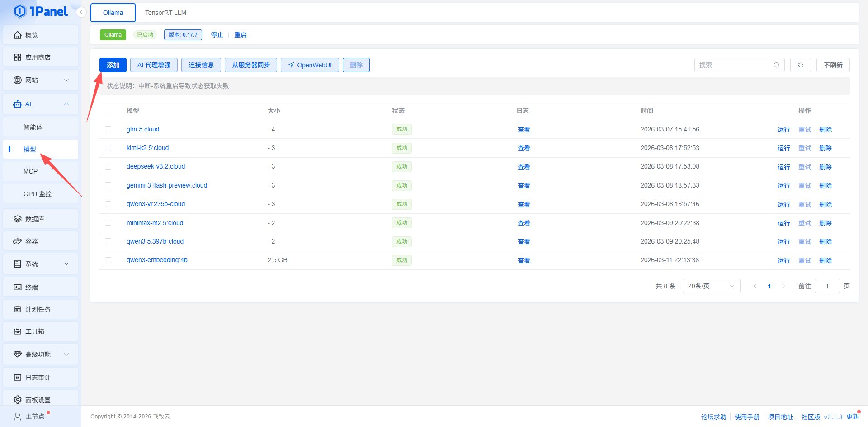Check the gemini-3-flash-preview:cloud row checkbox
This screenshot has height=427, width=868.
click(x=108, y=185)
